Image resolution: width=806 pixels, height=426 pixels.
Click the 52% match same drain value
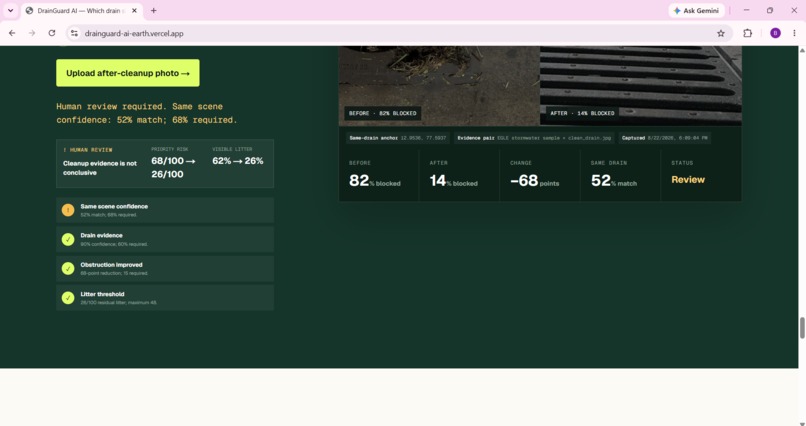pos(614,181)
